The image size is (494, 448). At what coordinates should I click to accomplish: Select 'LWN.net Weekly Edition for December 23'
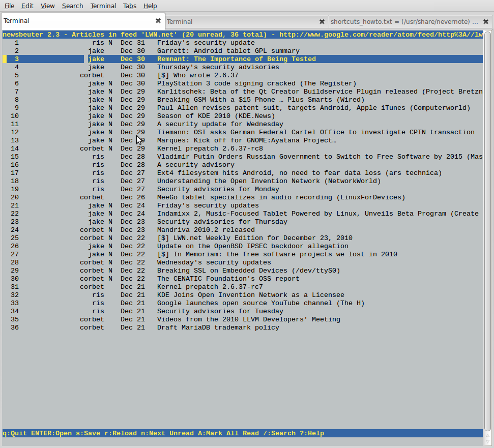point(243,238)
